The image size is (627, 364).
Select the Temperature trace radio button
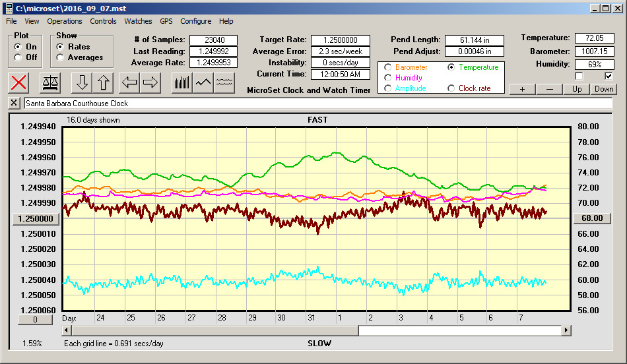[451, 67]
